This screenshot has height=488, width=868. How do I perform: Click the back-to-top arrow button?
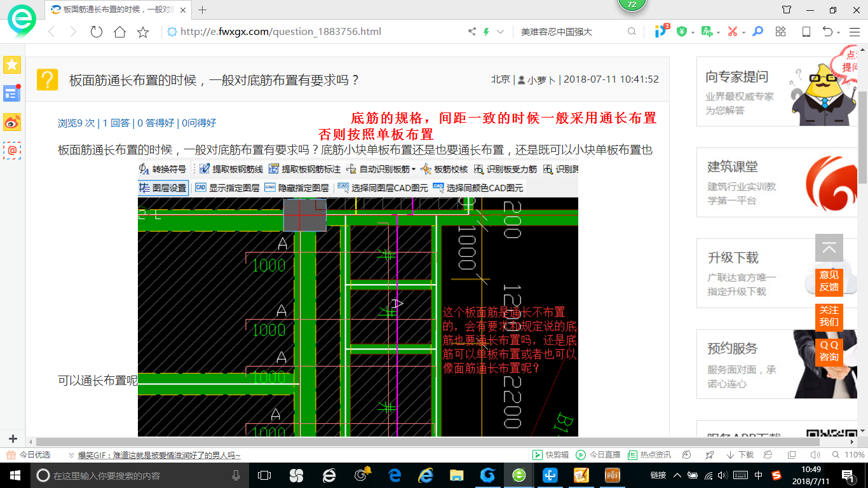pos(829,248)
